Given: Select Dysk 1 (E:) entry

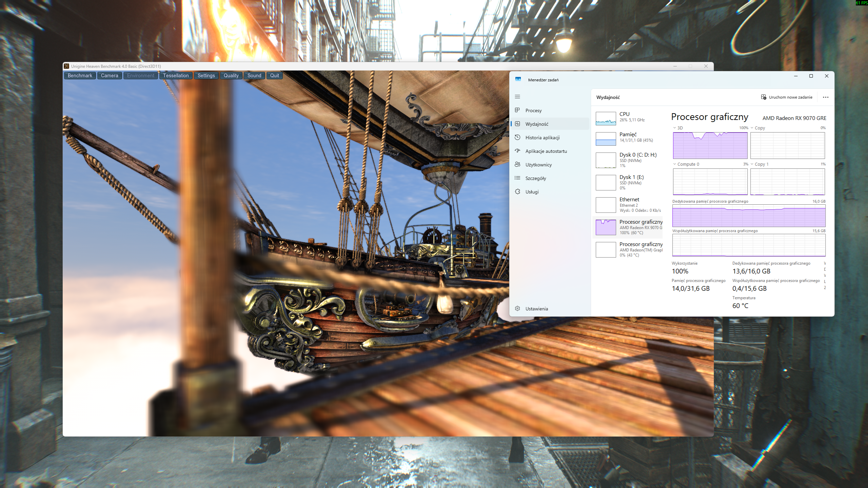Looking at the screenshot, I should tap(627, 182).
